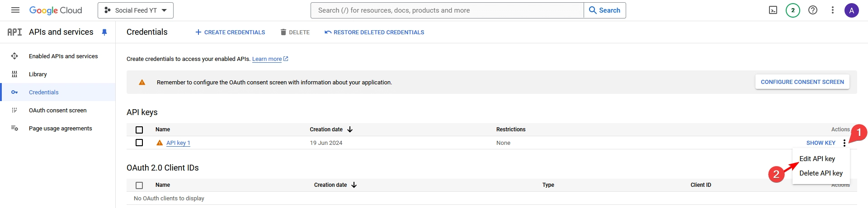Click Show Key for API key 1
The height and width of the screenshot is (208, 868).
(x=821, y=143)
